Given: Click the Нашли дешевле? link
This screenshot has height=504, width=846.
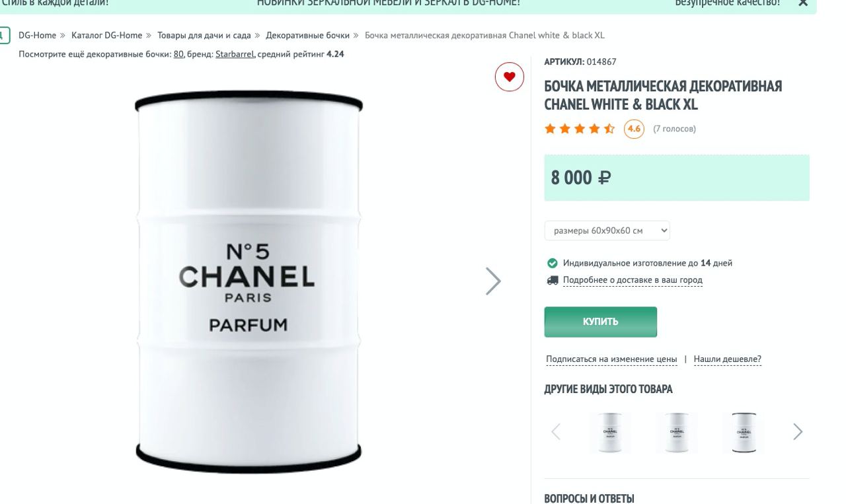Looking at the screenshot, I should pyautogui.click(x=727, y=359).
